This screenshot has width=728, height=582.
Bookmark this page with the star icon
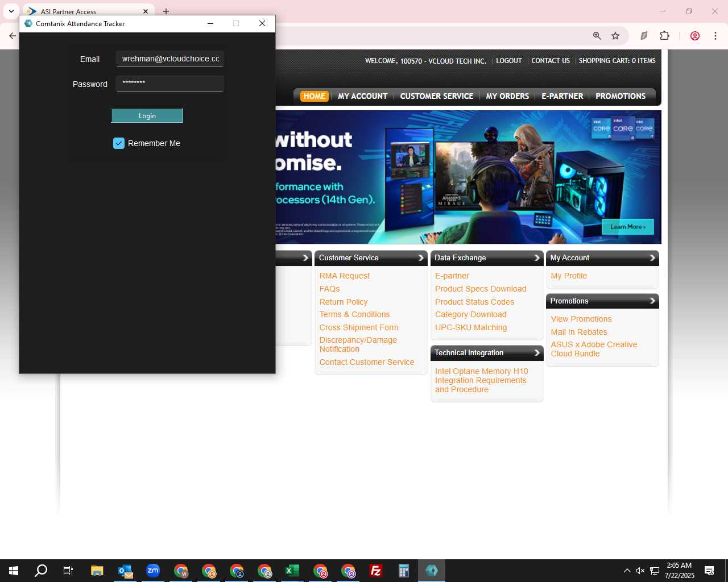615,36
